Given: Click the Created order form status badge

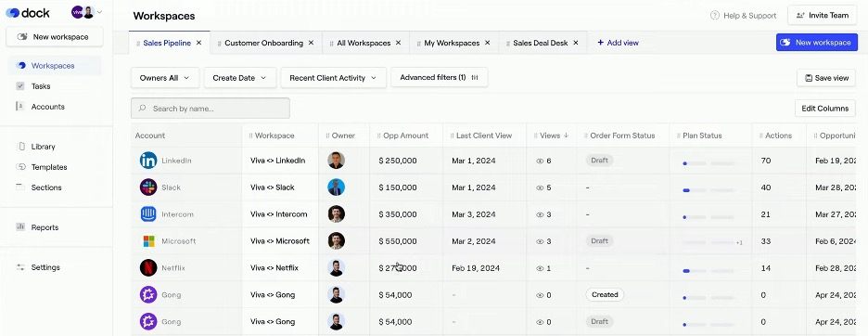Looking at the screenshot, I should pos(605,295).
